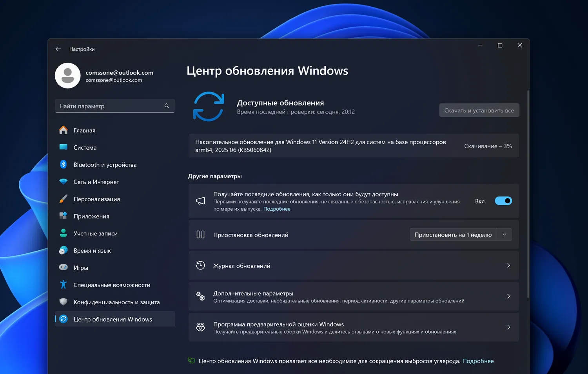Click the vertical scrollbar of the update page

coord(528,194)
